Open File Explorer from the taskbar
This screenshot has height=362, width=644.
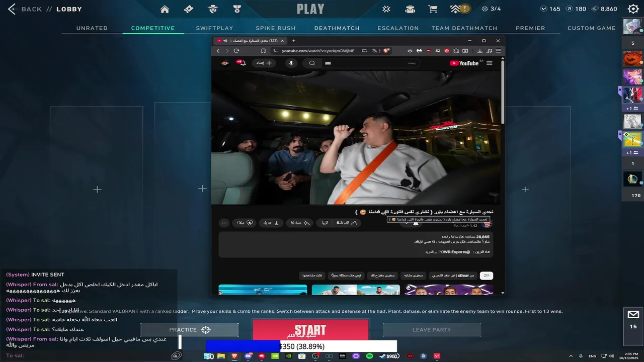click(221, 356)
